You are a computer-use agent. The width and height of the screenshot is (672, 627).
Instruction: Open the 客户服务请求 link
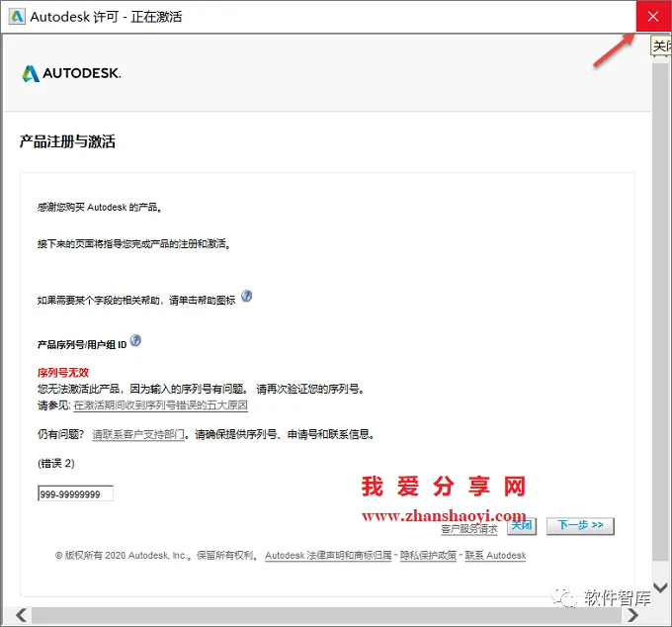coord(469,529)
